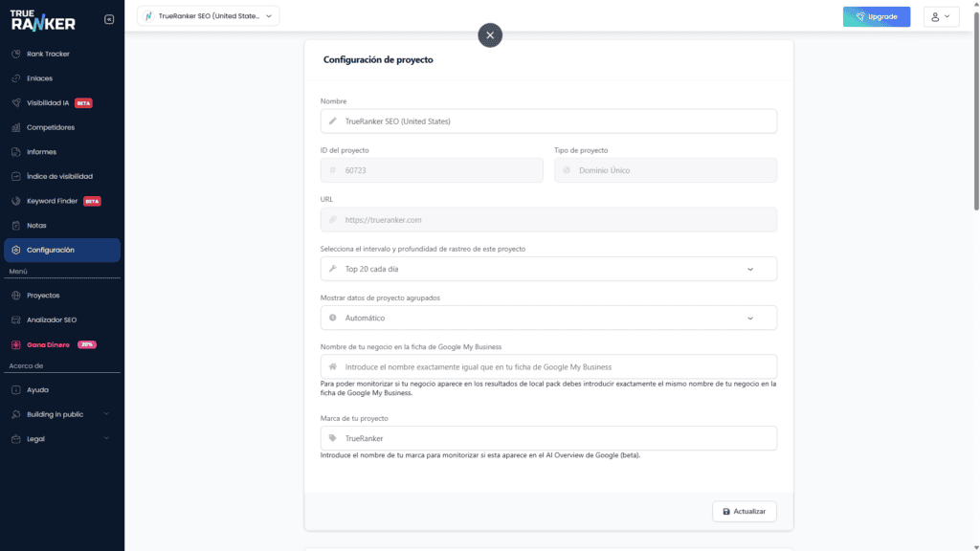Collapse the left sidebar panel

pyautogui.click(x=107, y=16)
